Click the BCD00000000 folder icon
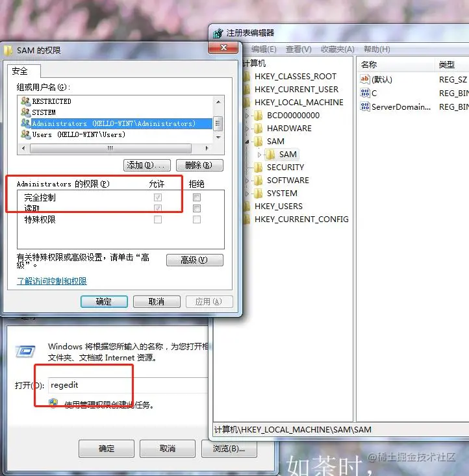The width and height of the screenshot is (469, 476). click(x=259, y=116)
